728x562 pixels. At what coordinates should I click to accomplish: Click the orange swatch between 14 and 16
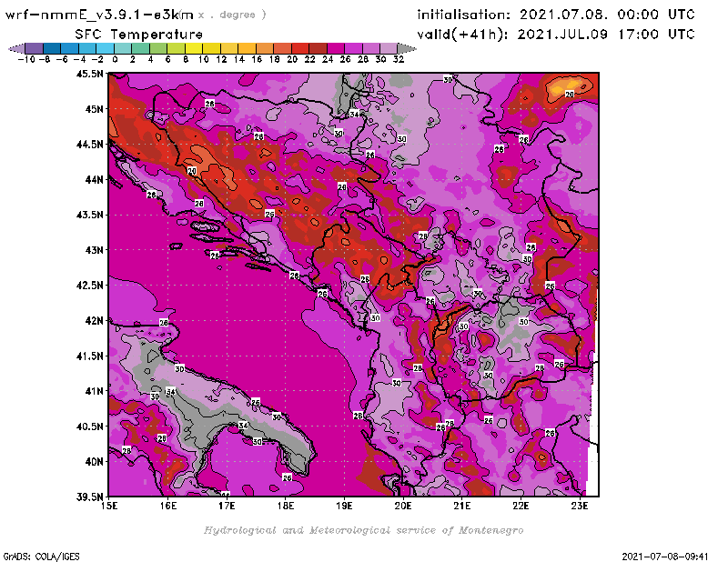pyautogui.click(x=247, y=48)
